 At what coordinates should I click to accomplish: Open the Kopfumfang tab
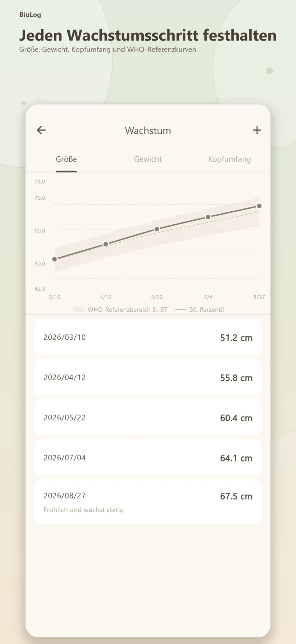(x=229, y=159)
